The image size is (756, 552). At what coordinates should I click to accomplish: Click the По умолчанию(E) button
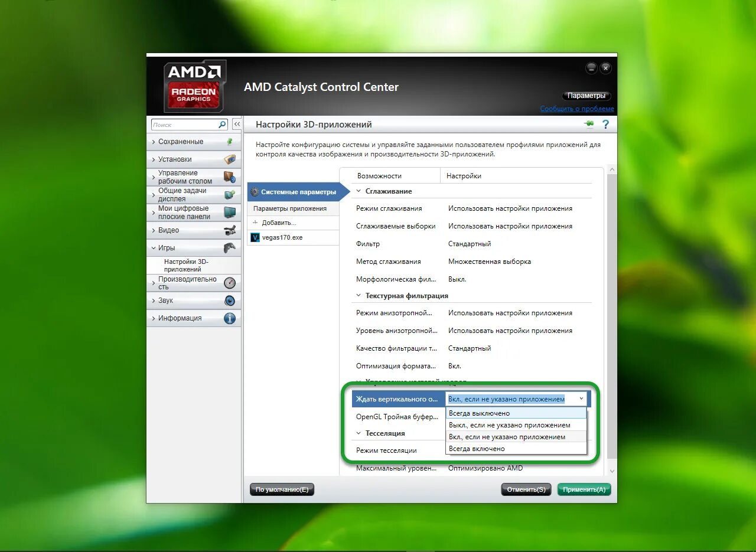(x=282, y=489)
